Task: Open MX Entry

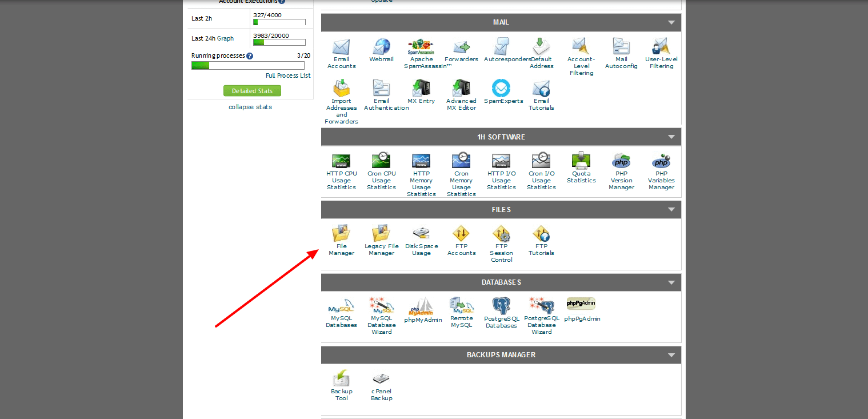Action: pyautogui.click(x=421, y=92)
